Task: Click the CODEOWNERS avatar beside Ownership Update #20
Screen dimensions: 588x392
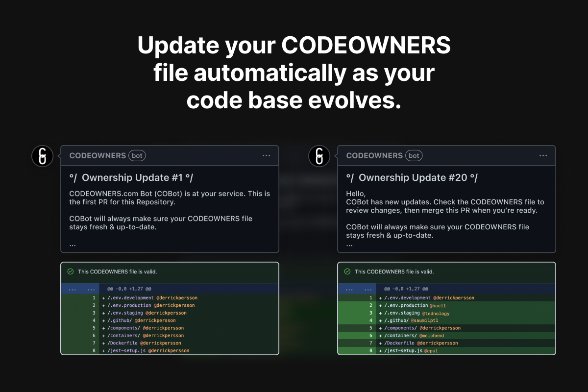Action: [319, 156]
